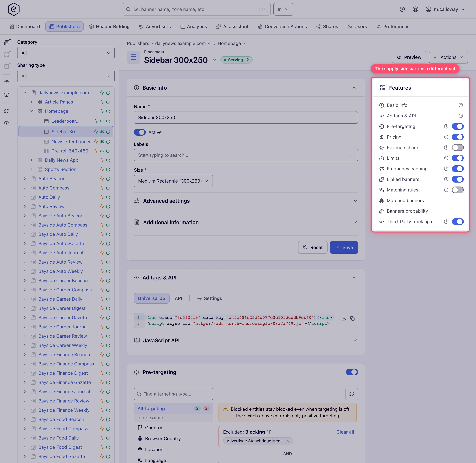Open the ad tags Settings tab
This screenshot has height=463, width=476.
(x=210, y=298)
